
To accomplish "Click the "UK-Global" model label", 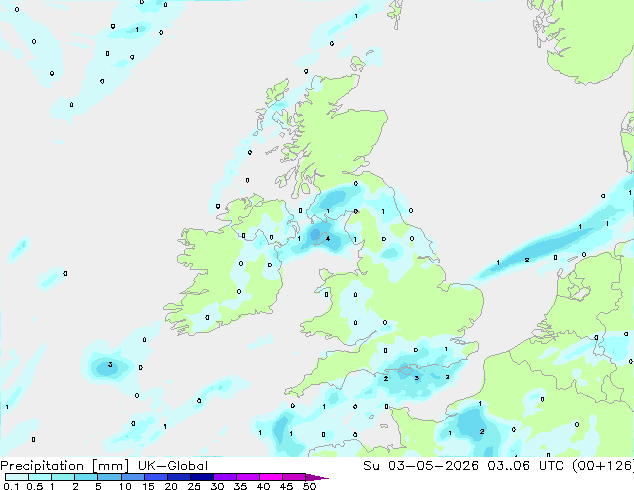I will [173, 466].
